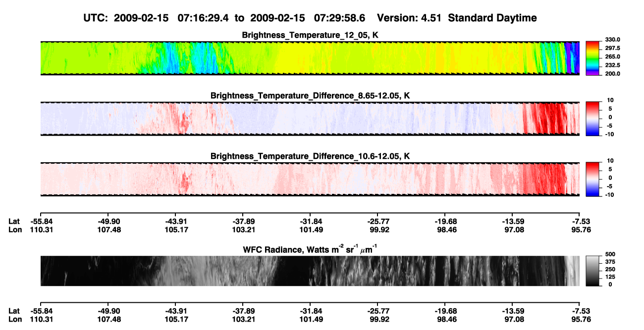Click the 500 tick on the WFC colorbar

coord(610,254)
